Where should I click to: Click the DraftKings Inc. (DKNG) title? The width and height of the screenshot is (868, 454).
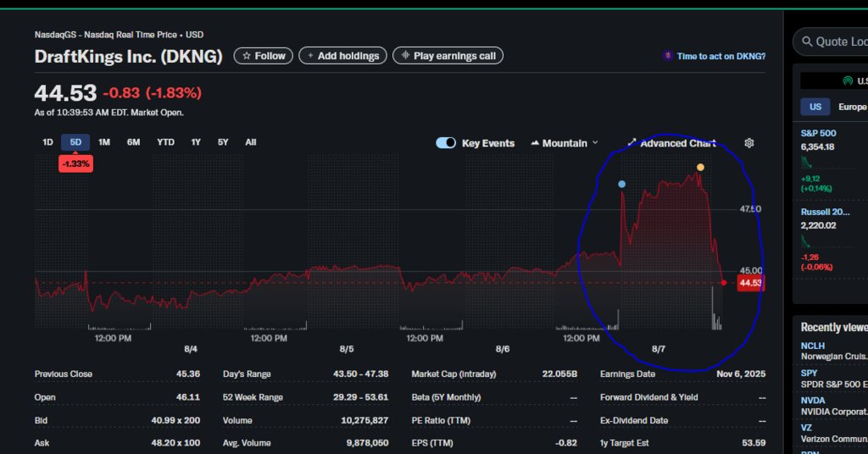[129, 57]
